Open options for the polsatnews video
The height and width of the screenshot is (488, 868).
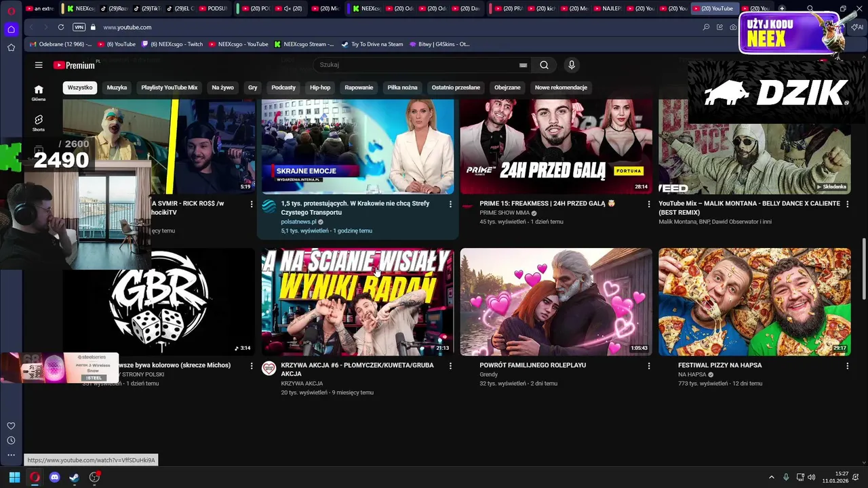tap(450, 204)
